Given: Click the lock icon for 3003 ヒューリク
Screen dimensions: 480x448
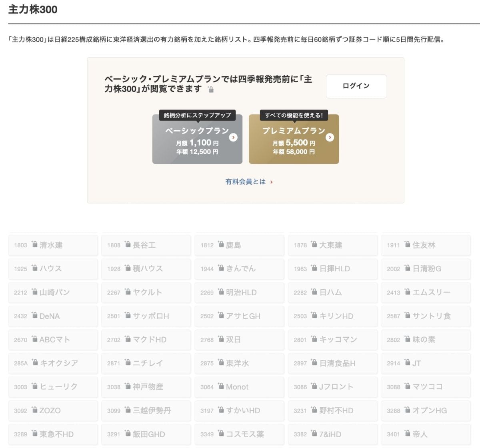Looking at the screenshot, I should click(x=34, y=386).
